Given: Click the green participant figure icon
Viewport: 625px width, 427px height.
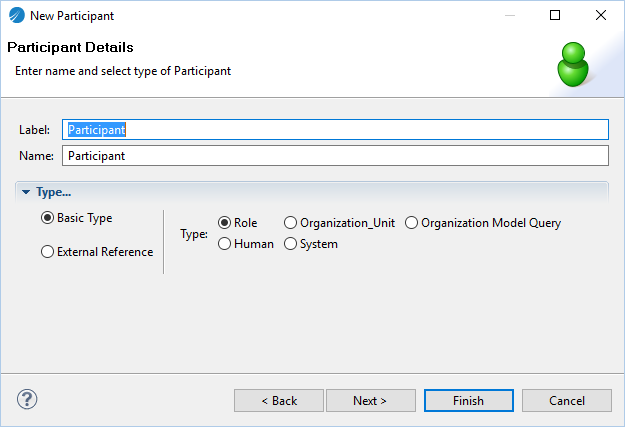Looking at the screenshot, I should coord(573,64).
